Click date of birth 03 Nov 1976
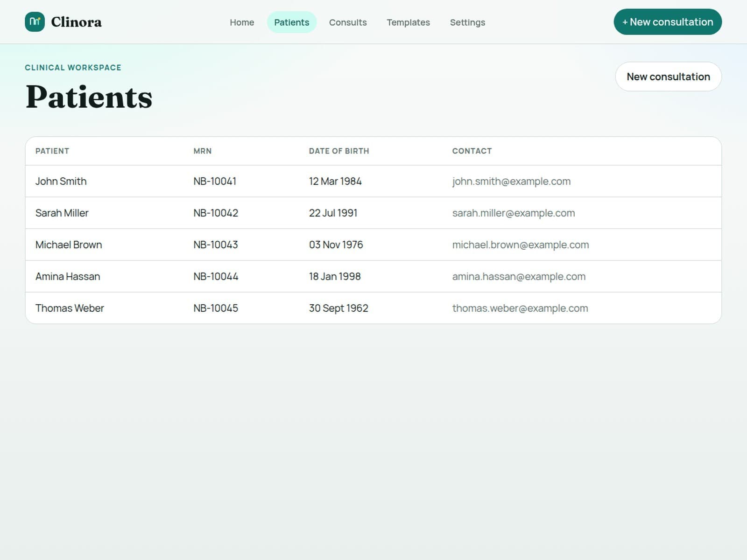This screenshot has height=560, width=747. pos(336,245)
